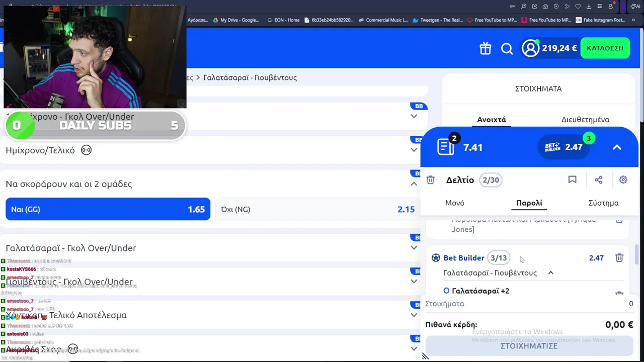Click the main page scrollbar

point(641,74)
